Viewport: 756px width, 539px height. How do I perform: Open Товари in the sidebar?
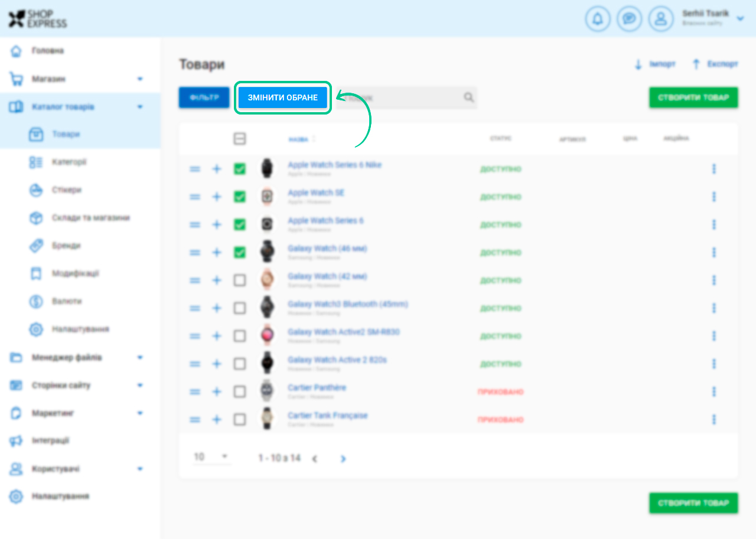click(66, 134)
